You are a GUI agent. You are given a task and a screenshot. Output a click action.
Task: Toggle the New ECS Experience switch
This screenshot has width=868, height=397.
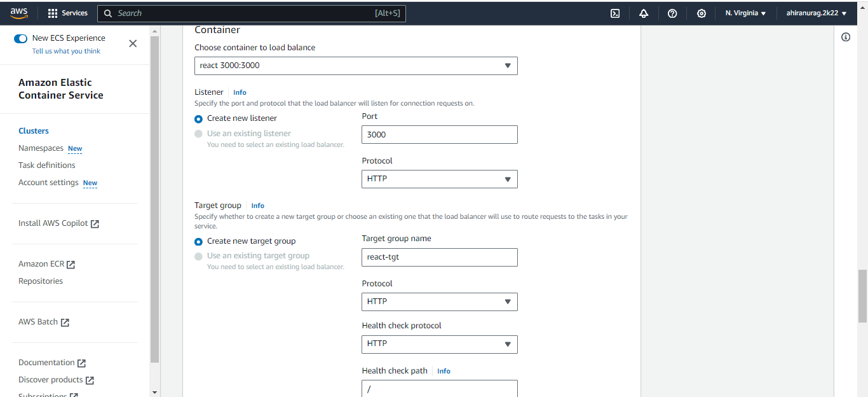(21, 38)
